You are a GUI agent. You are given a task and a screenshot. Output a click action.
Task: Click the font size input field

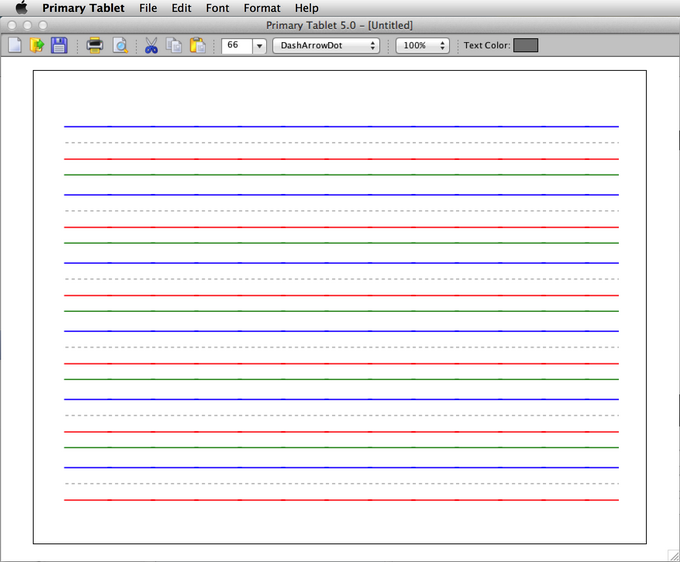coord(236,45)
